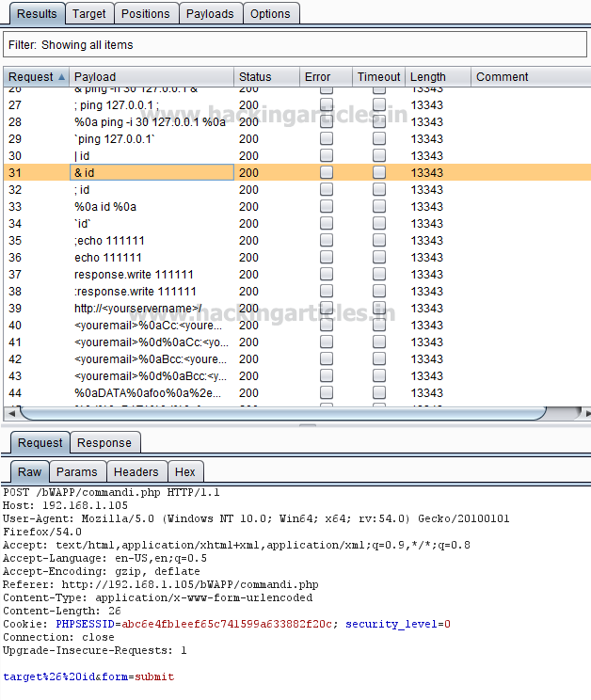Image resolution: width=591 pixels, height=700 pixels.
Task: Click the horizontal scrollbar thumb of results table
Action: pyautogui.click(x=283, y=413)
